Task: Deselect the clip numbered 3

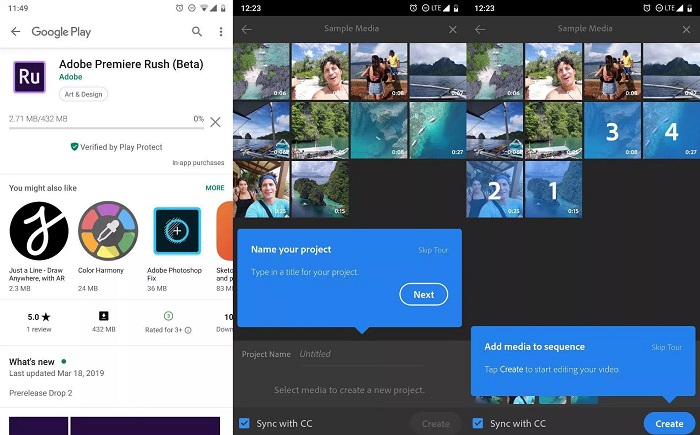Action: [612, 130]
